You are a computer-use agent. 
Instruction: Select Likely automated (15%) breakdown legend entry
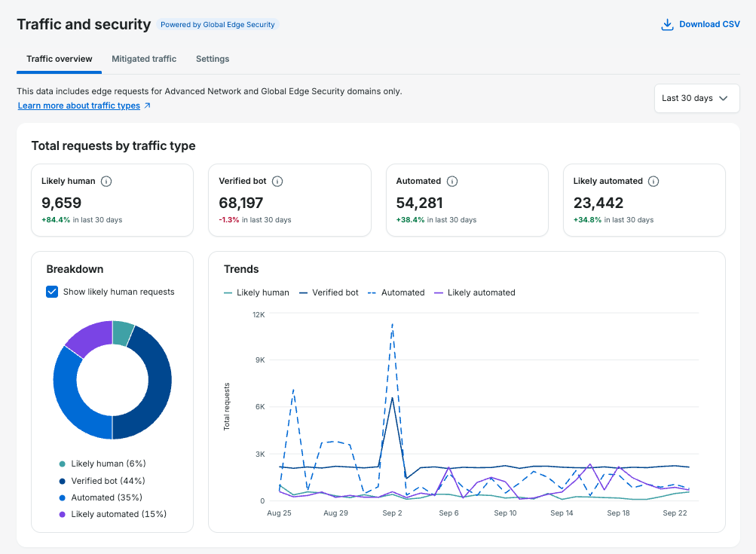pos(113,515)
